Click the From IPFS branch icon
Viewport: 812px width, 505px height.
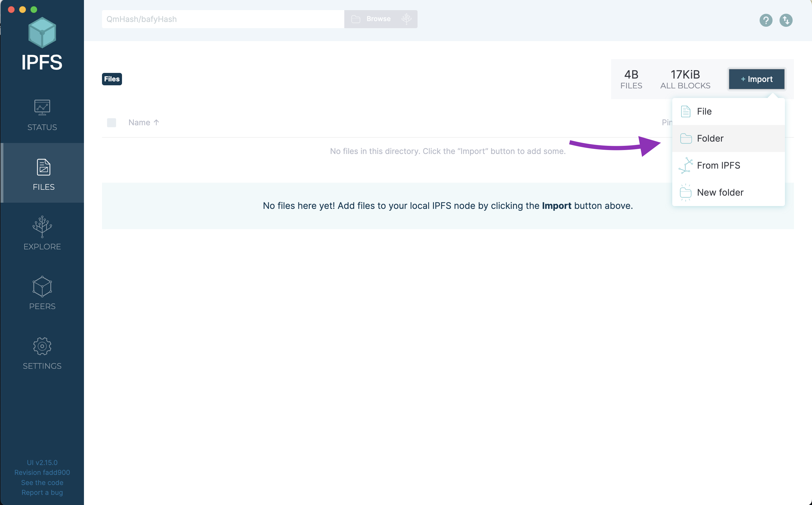point(686,165)
